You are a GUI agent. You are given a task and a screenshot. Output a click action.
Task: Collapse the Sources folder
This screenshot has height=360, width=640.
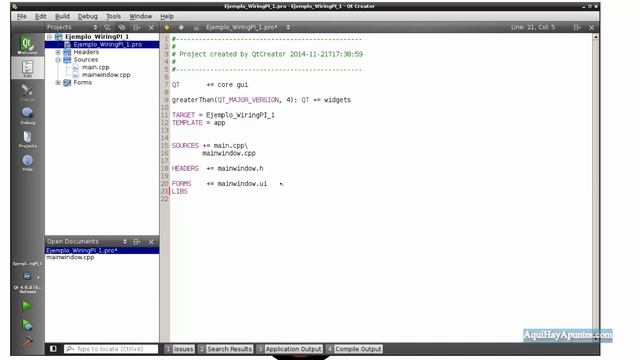(58, 60)
